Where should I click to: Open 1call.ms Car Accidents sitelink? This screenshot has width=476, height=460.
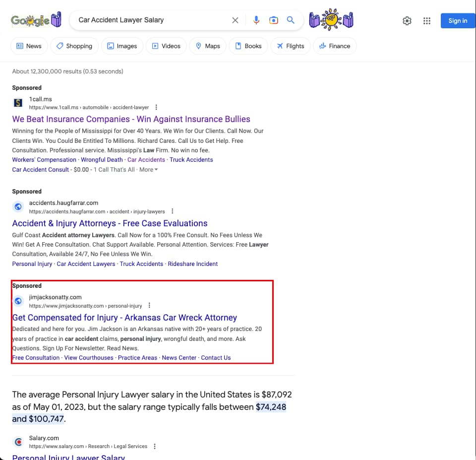point(146,160)
